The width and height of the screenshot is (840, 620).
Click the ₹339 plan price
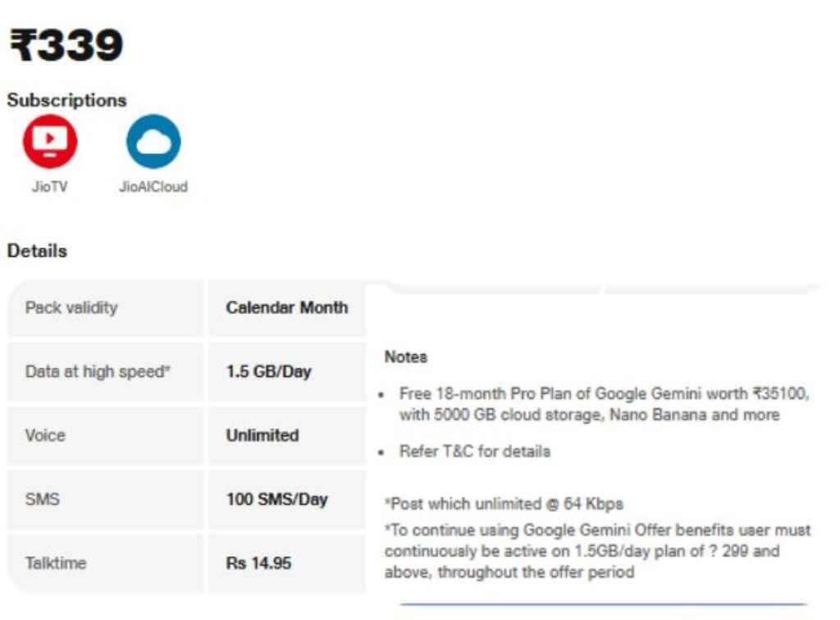66,45
